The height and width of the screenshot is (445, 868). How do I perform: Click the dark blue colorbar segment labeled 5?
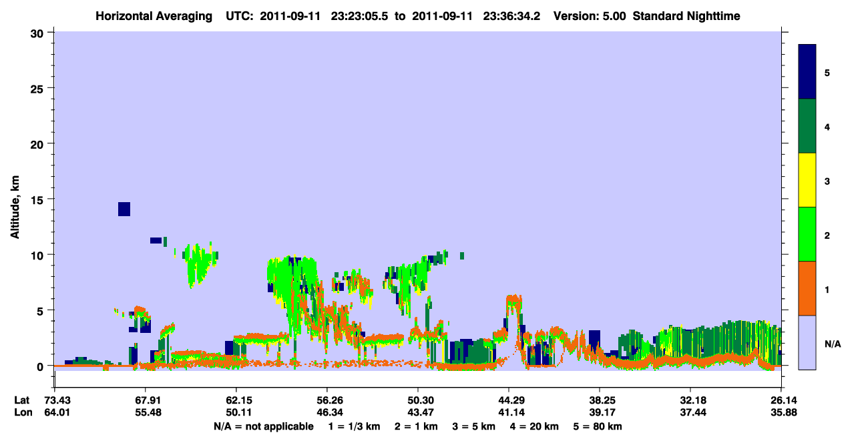coord(807,71)
